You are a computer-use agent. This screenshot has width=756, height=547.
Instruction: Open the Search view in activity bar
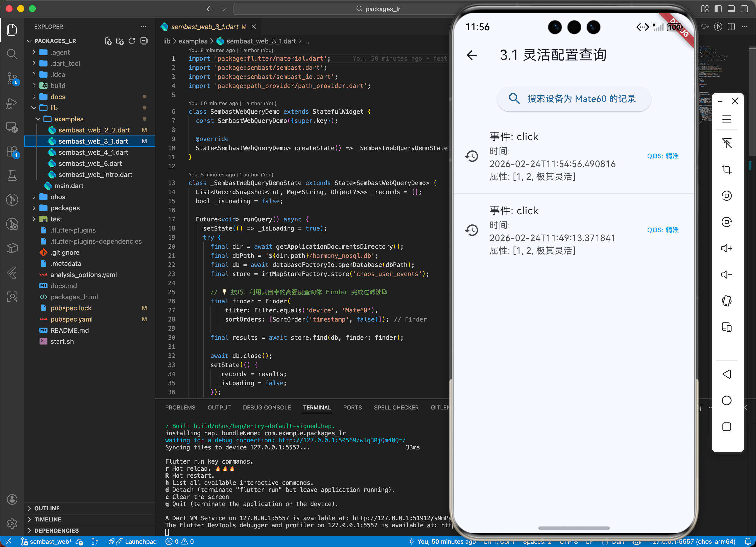click(12, 54)
